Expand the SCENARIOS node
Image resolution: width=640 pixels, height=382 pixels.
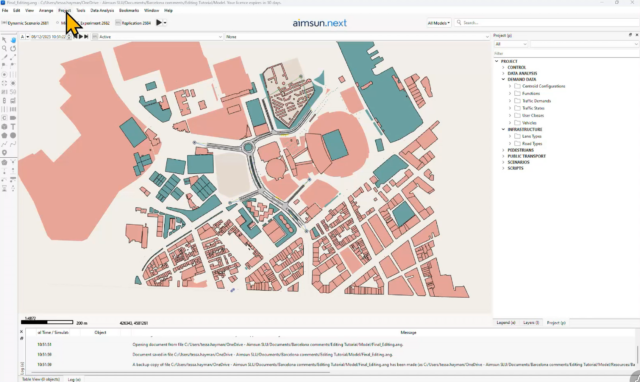(x=503, y=162)
